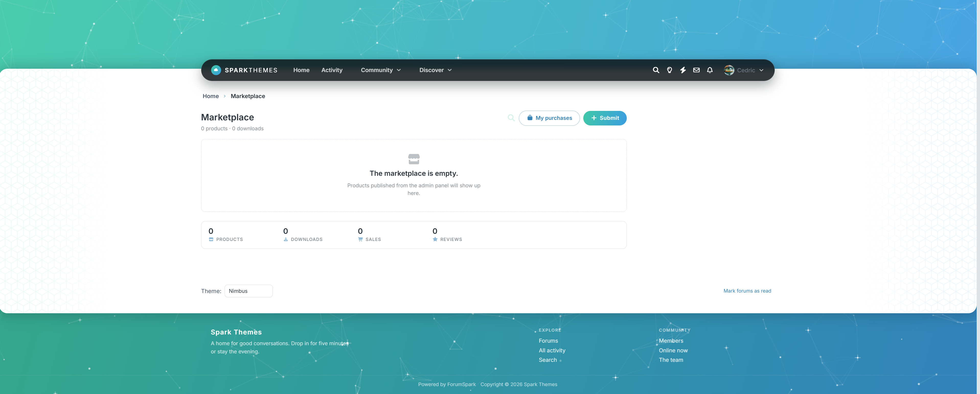Click the empty marketplace store icon
Screen dimensions: 980x394
click(x=414, y=159)
